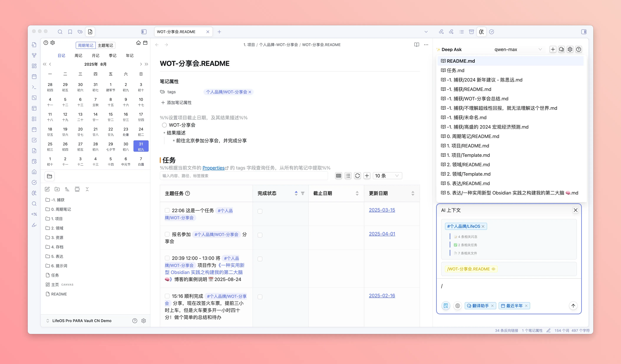Select the 周记 tab
The height and width of the screenshot is (364, 621).
click(78, 56)
